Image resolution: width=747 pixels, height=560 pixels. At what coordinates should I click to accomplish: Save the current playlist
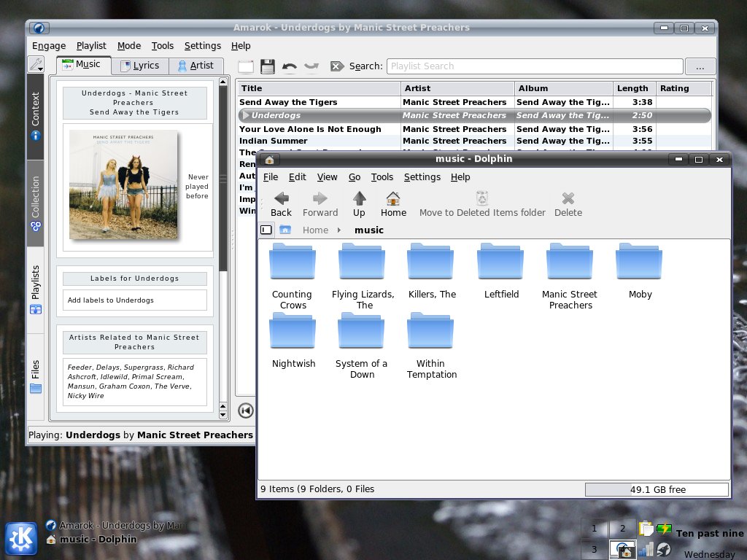tap(267, 66)
